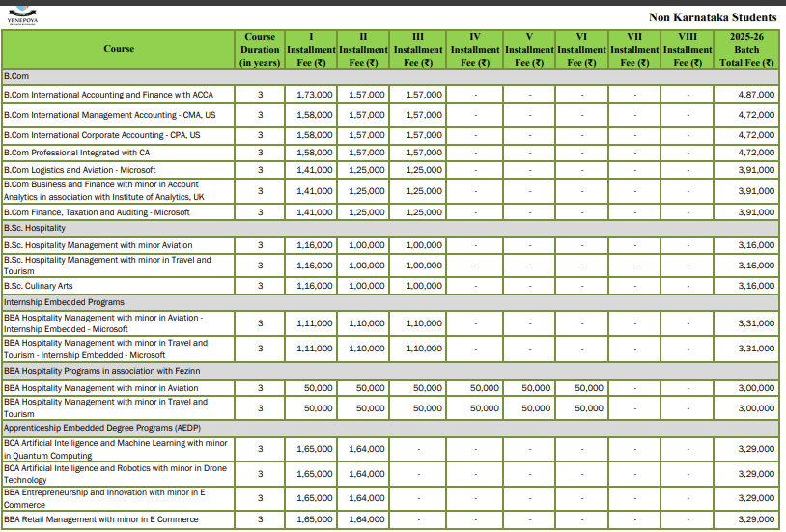Click the 'VIII Installment Fee' column header
786x532 pixels.
(688, 49)
